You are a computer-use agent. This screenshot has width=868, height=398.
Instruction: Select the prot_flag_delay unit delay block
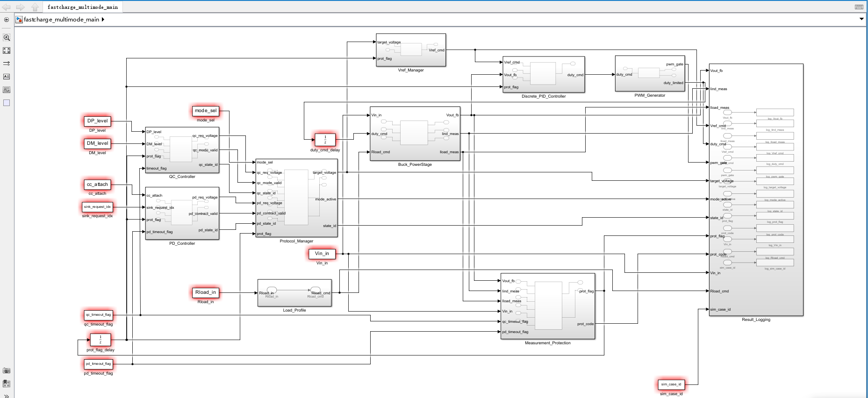point(100,340)
